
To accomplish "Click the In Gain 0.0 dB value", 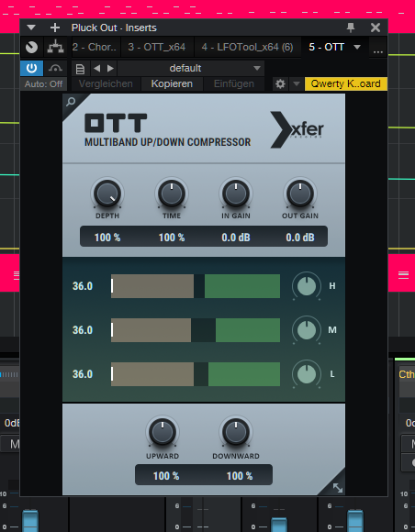I will coord(236,238).
